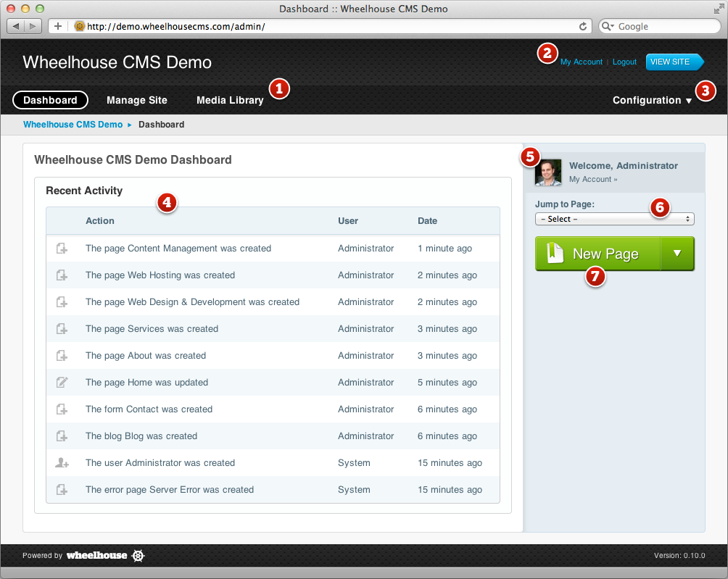Click the browser Back arrow button
The height and width of the screenshot is (579, 728).
tap(16, 26)
